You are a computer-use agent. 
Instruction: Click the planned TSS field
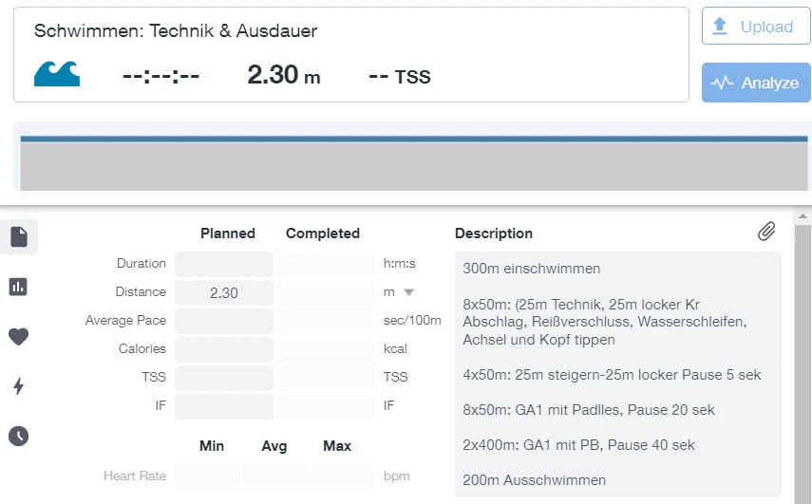pos(224,379)
